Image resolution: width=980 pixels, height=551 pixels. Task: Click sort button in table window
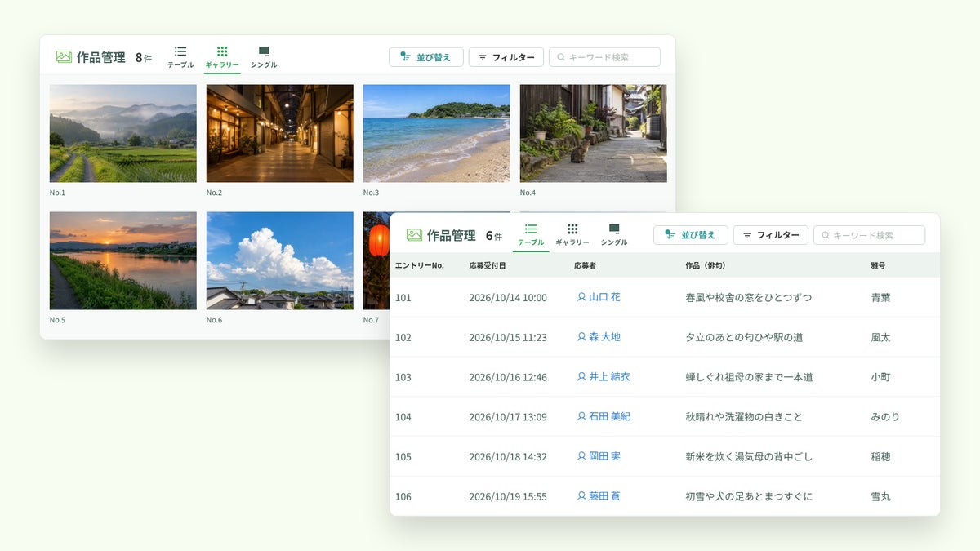pos(691,235)
